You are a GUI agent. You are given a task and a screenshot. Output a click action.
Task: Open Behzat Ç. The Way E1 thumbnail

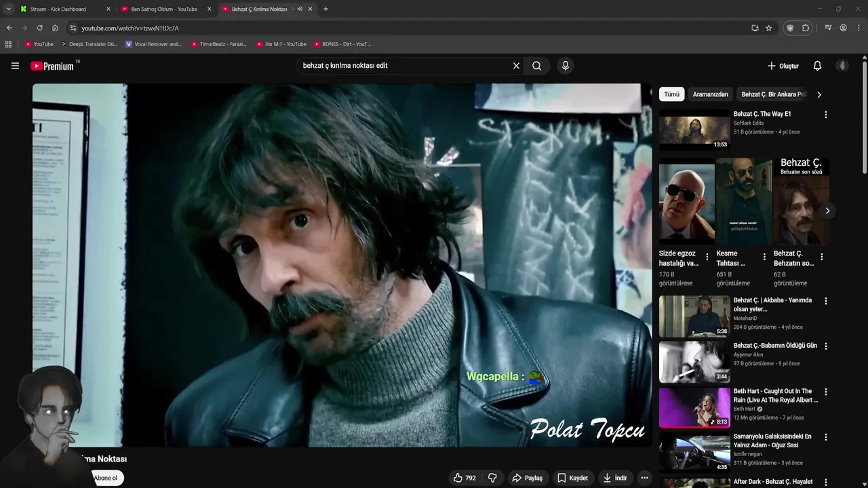694,130
